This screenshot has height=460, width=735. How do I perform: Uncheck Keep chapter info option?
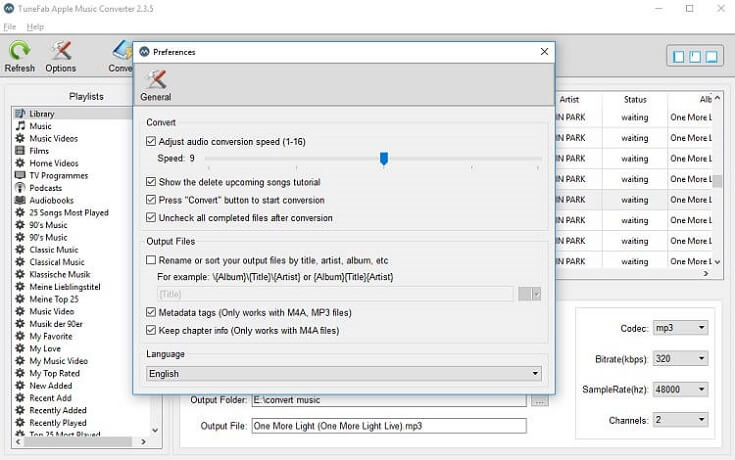coord(151,330)
